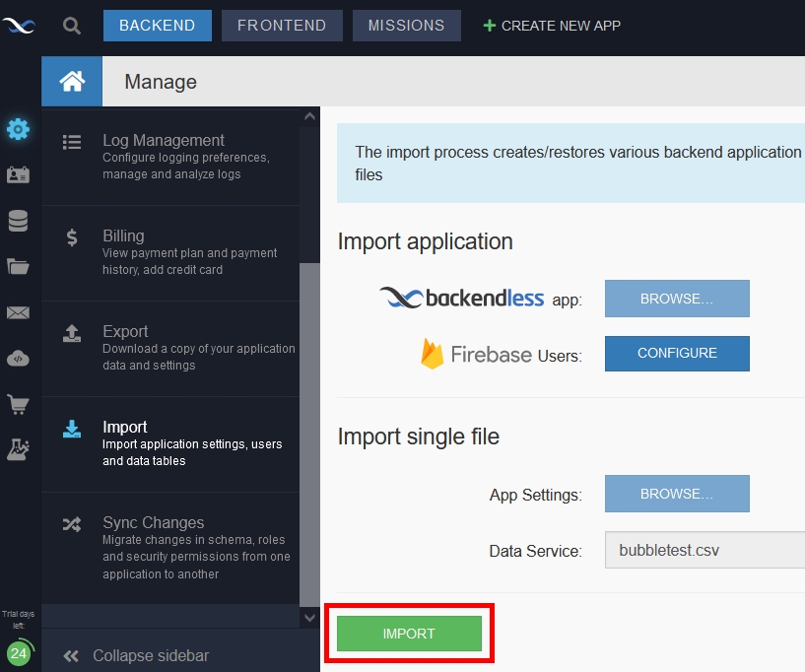The width and height of the screenshot is (805, 672).
Task: Open the Users ID card icon
Action: [18, 175]
